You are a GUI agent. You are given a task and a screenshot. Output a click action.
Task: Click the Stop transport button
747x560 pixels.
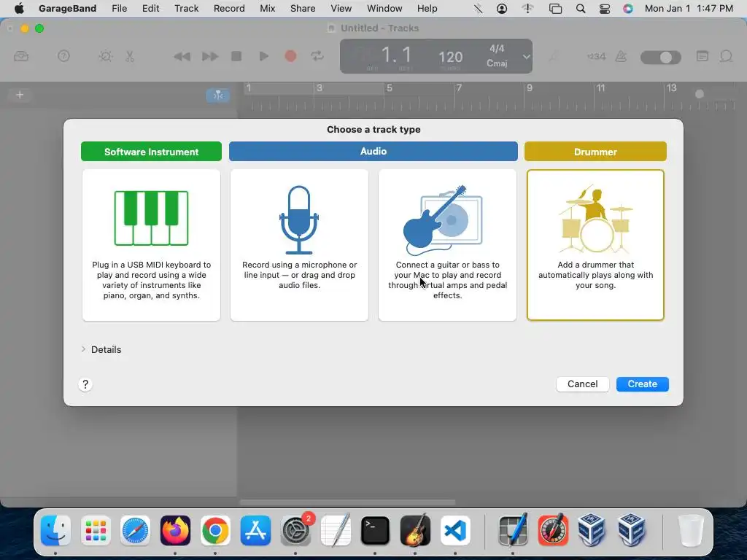236,56
